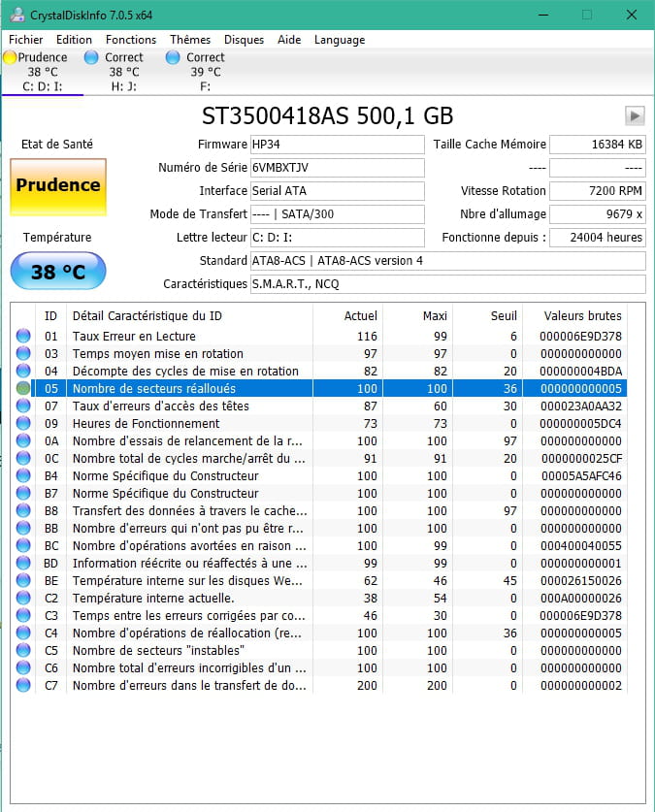Click the yellow Prudence health status button
The height and width of the screenshot is (812, 655).
(x=58, y=187)
